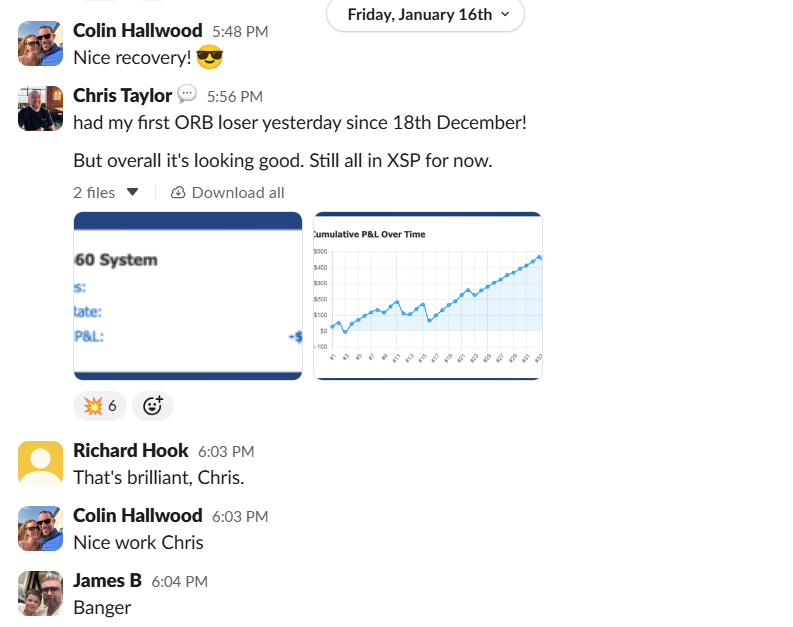Toggle the collision emoji reaction with 6
Viewport: 793px width, 627px height.
pyautogui.click(x=100, y=405)
